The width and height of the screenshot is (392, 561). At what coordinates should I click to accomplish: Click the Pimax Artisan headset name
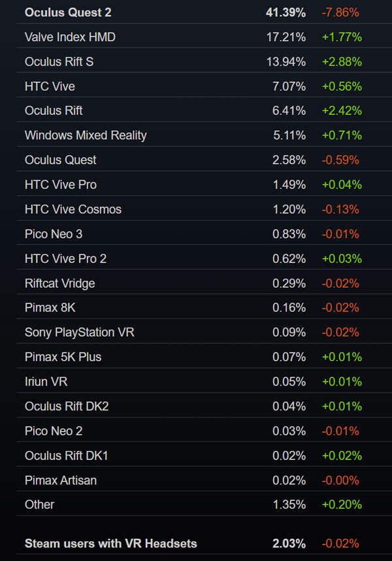click(61, 480)
